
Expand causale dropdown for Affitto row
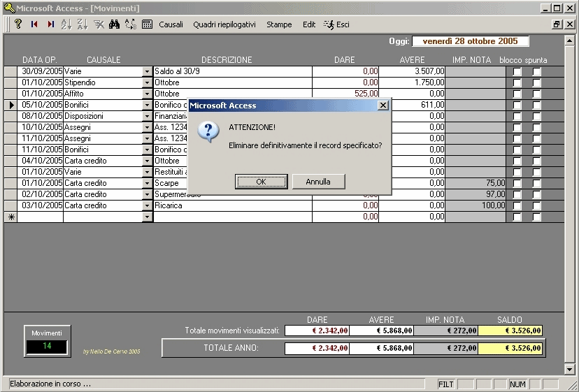click(x=147, y=94)
